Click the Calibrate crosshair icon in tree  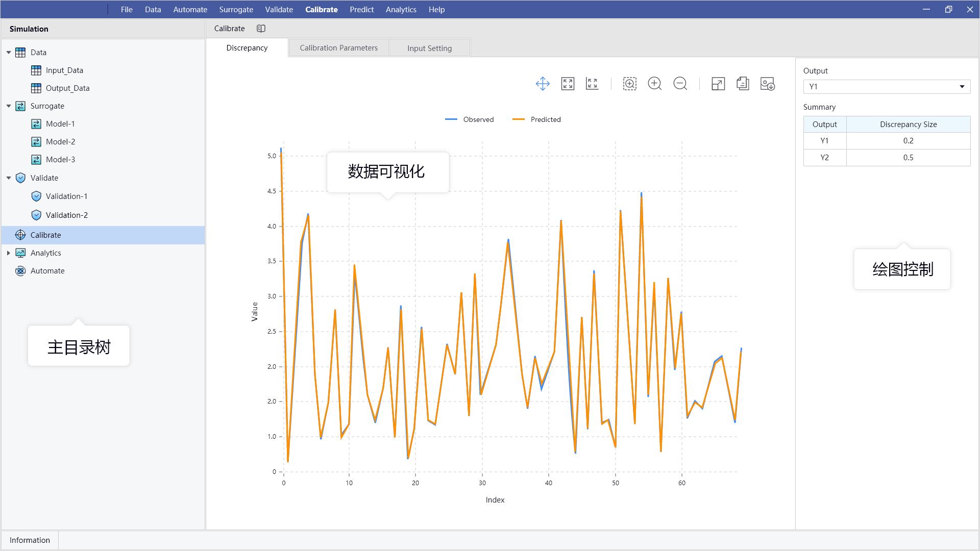tap(20, 235)
